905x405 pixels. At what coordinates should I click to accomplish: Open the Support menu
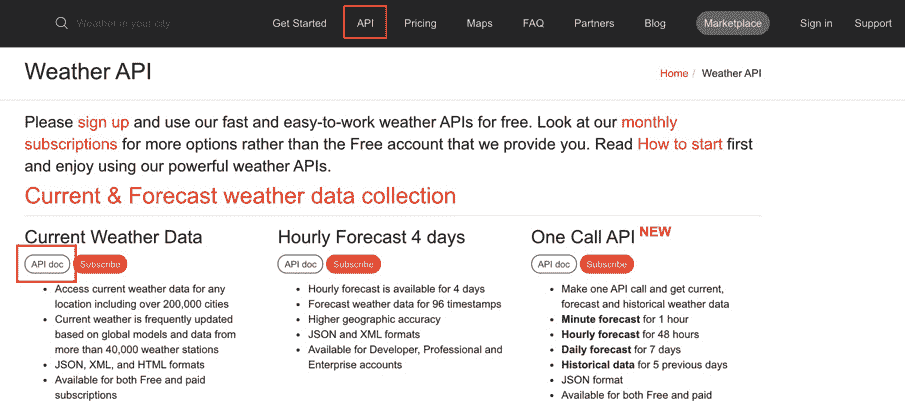(873, 24)
